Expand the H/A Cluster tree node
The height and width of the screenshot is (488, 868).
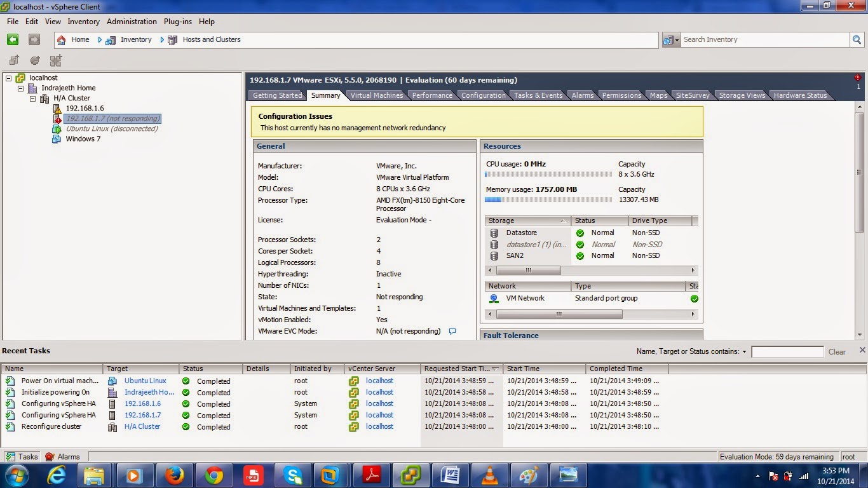coord(32,98)
